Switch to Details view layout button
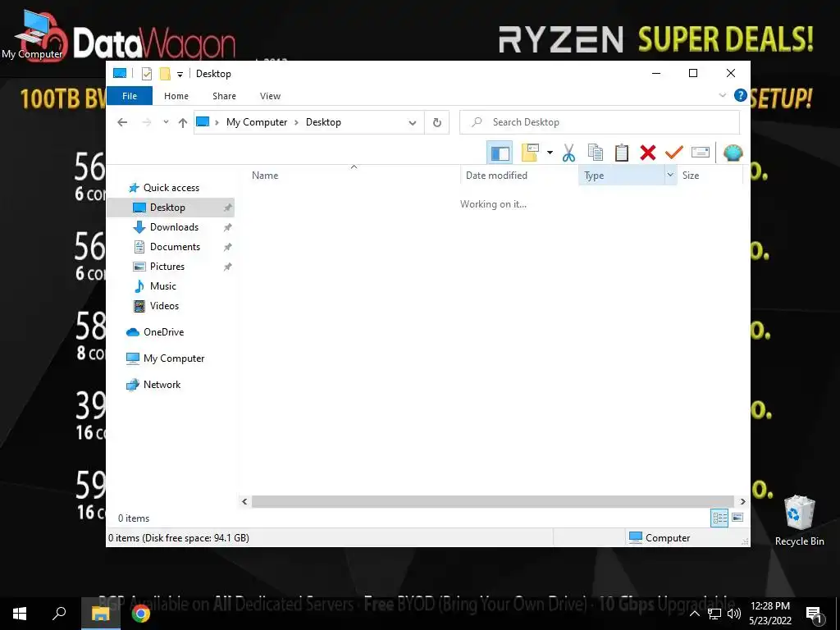This screenshot has height=630, width=840. tap(719, 518)
